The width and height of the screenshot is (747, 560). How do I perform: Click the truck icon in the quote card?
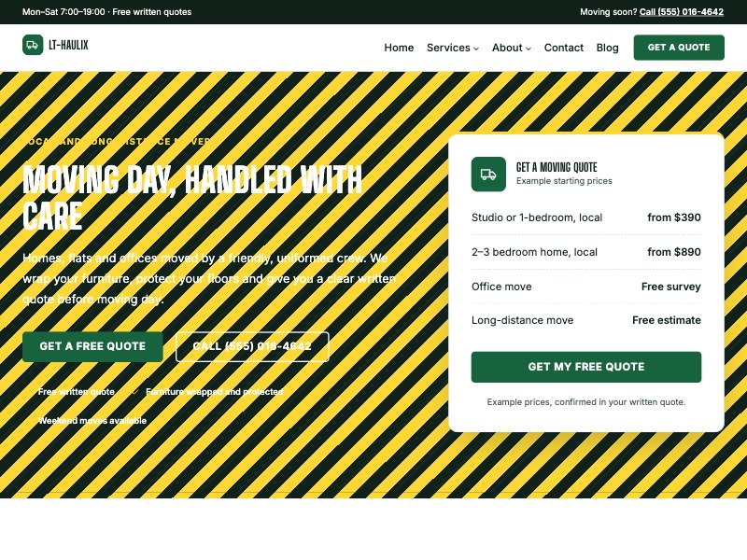pyautogui.click(x=488, y=175)
